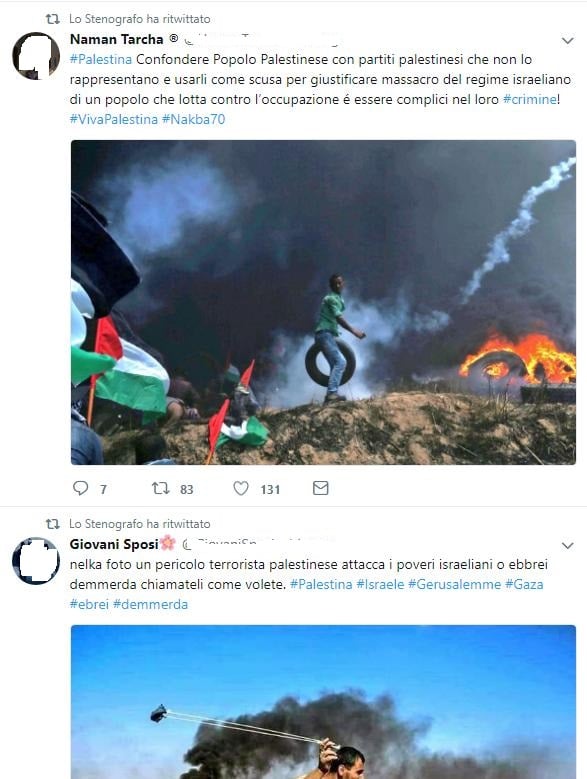This screenshot has width=587, height=779.
Task: Open the slingshot photo in second tweet
Action: (323, 702)
